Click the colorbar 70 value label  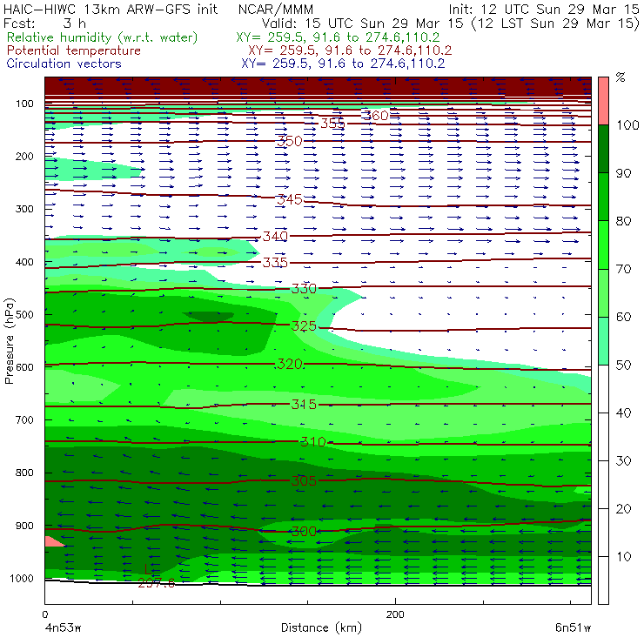coord(623,269)
